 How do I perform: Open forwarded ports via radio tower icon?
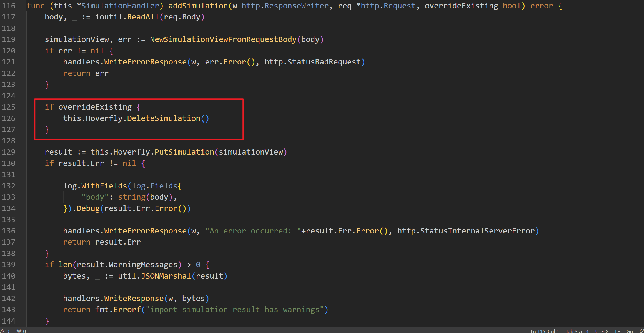tap(21, 331)
